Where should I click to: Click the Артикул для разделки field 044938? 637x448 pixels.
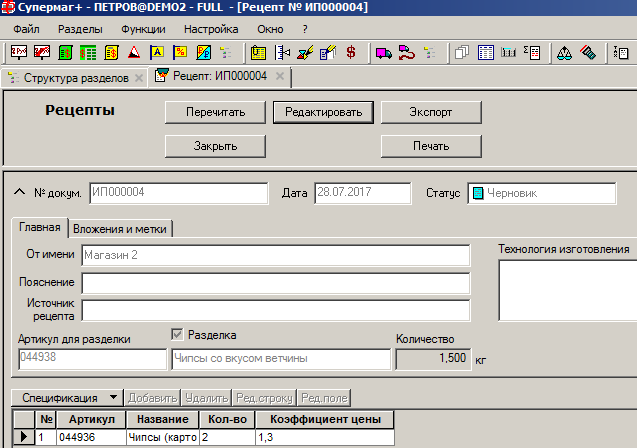[93, 359]
